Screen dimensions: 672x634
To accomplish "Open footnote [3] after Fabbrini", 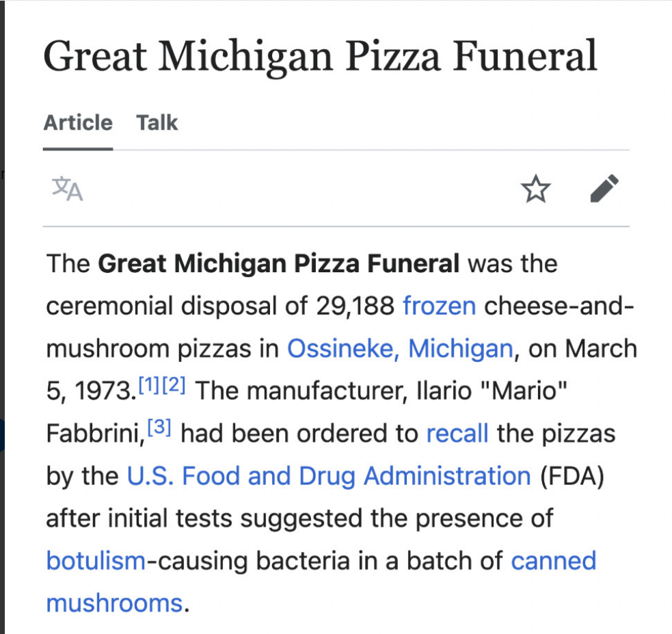I will point(159,427).
